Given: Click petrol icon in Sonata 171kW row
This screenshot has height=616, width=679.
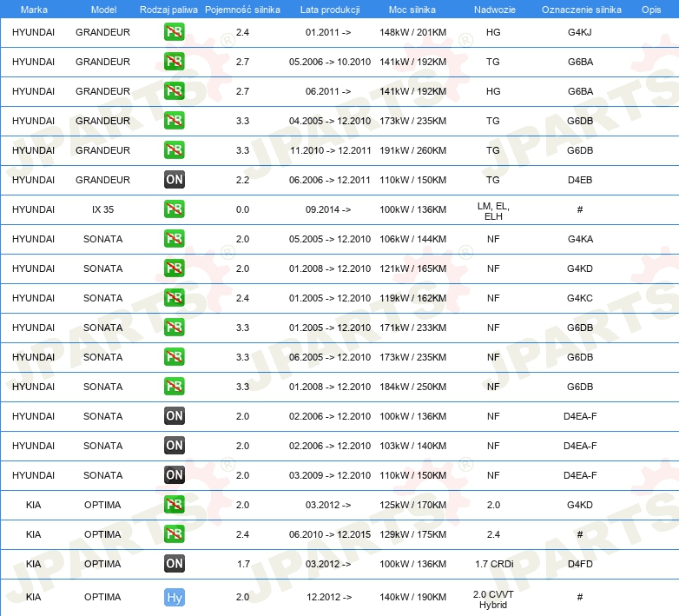Looking at the screenshot, I should 174,327.
